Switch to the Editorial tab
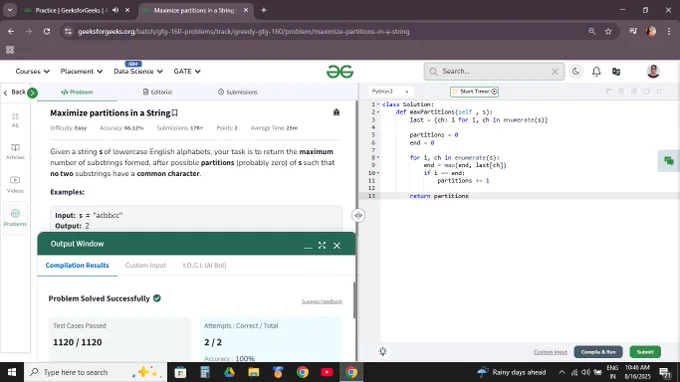The image size is (680, 382). point(157,92)
